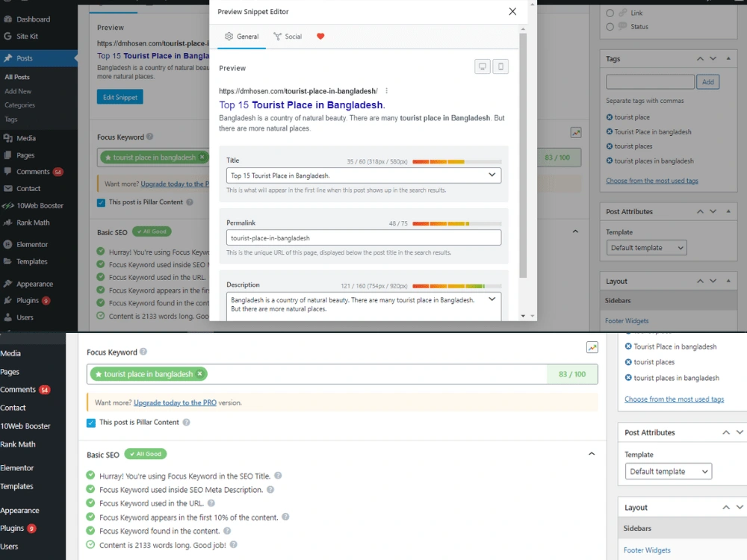Viewport: 747px width, 560px height.
Task: Follow 'Upgrade today to the PRO' link below
Action: click(175, 402)
